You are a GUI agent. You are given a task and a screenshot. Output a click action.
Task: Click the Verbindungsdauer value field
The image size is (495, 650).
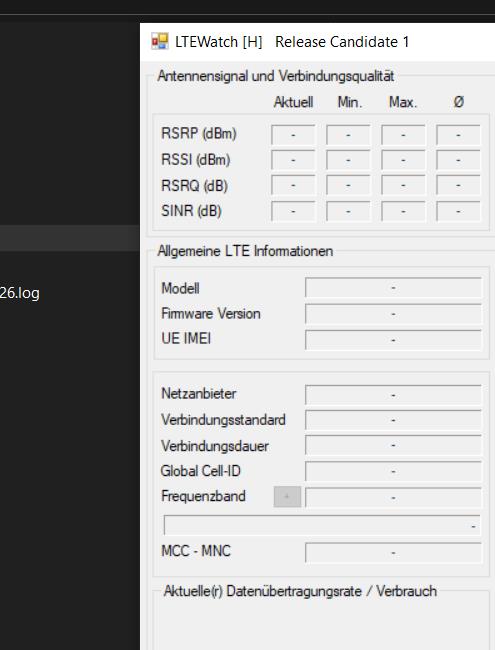tap(393, 445)
